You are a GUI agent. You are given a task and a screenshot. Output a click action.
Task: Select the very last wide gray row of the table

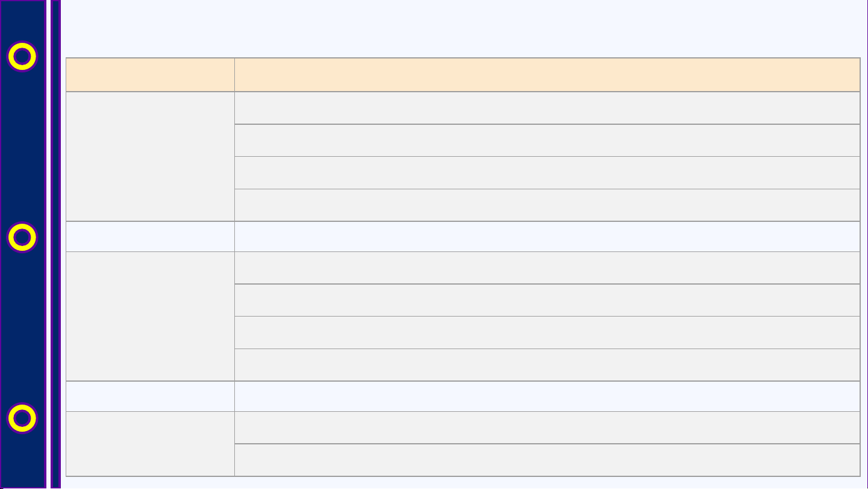547,460
